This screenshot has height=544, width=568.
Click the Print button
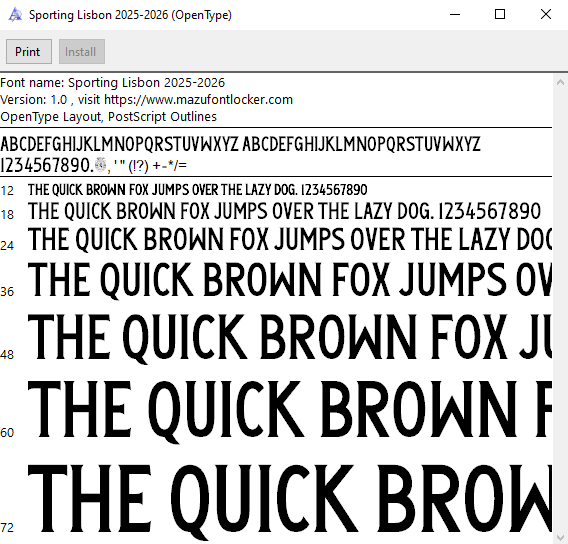tap(29, 51)
